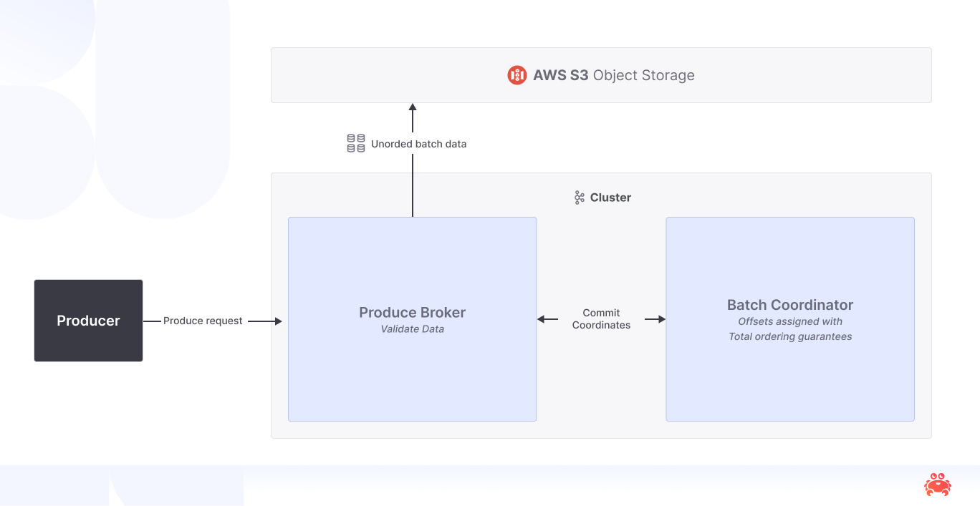Image resolution: width=980 pixels, height=506 pixels.
Task: Click the Produce request arrow label
Action: pyautogui.click(x=203, y=321)
